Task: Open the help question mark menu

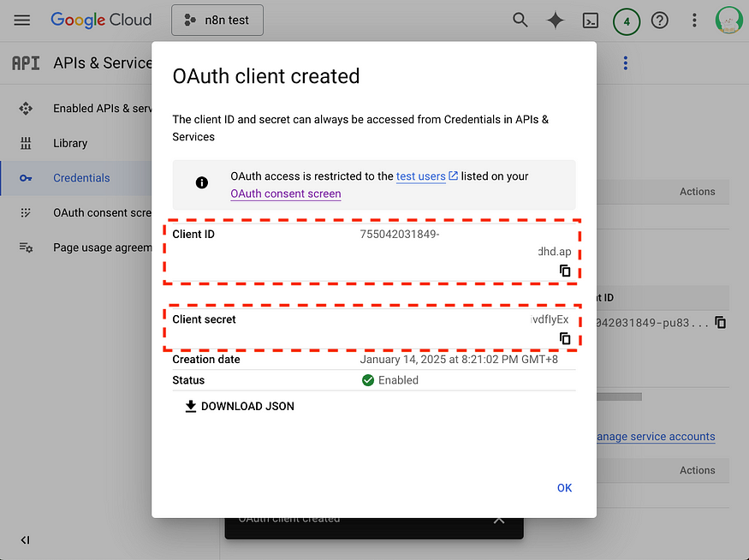Action: click(660, 21)
